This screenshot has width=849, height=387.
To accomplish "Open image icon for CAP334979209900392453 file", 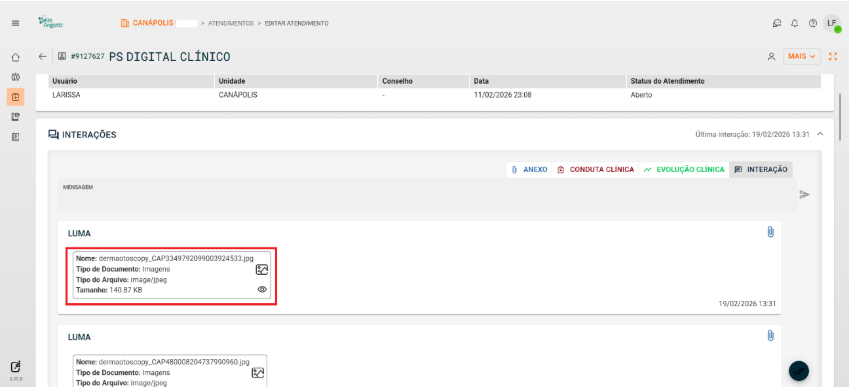I will click(262, 270).
